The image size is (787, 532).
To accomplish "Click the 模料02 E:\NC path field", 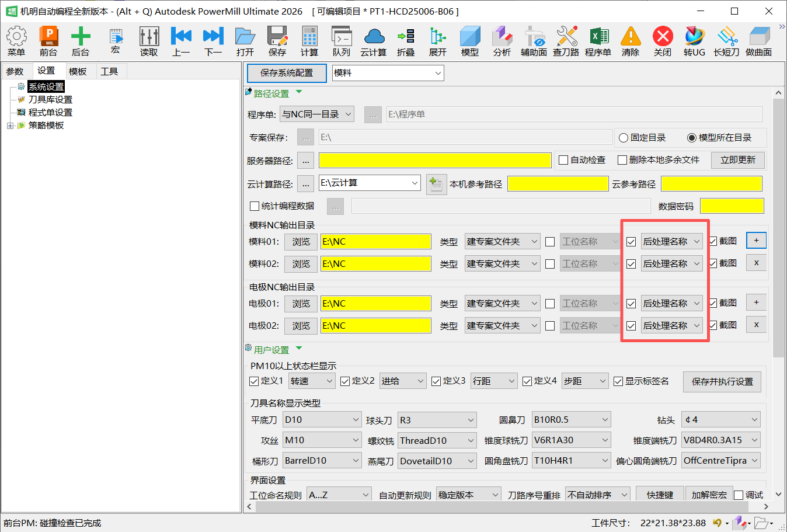I will tap(376, 264).
